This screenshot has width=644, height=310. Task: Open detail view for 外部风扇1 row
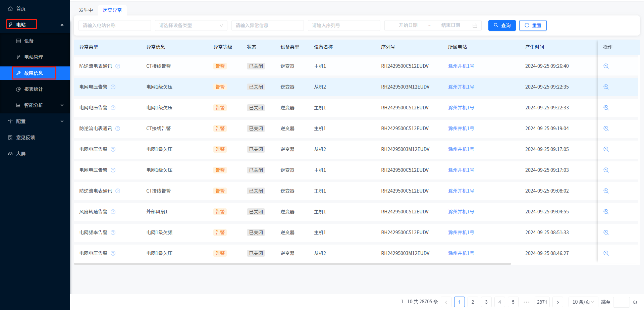606,212
